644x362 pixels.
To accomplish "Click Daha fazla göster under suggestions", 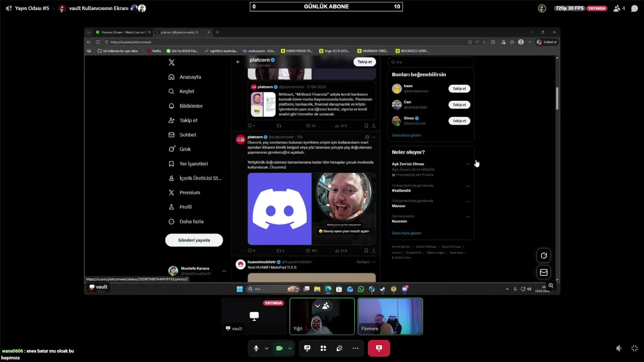I will (x=407, y=135).
